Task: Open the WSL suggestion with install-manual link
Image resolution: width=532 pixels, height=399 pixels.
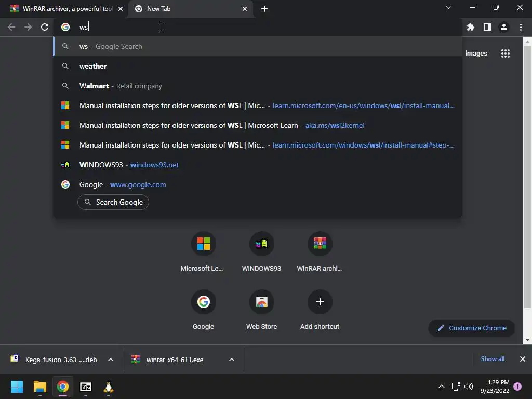Action: pyautogui.click(x=258, y=105)
